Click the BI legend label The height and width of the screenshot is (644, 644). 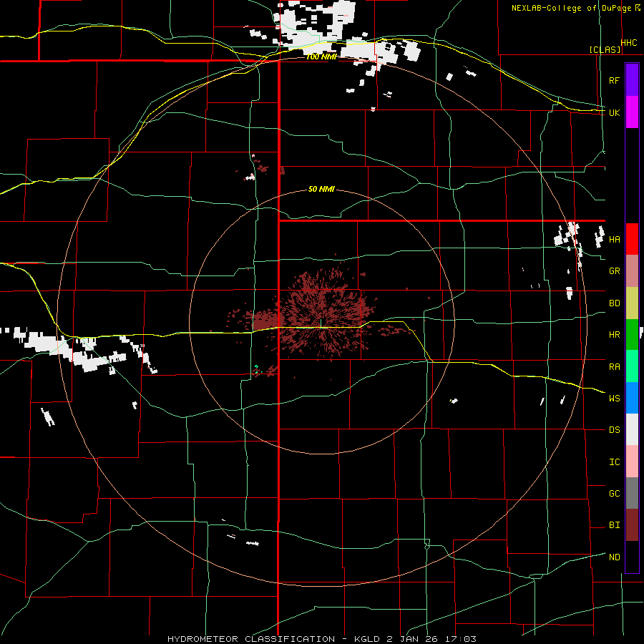614,525
